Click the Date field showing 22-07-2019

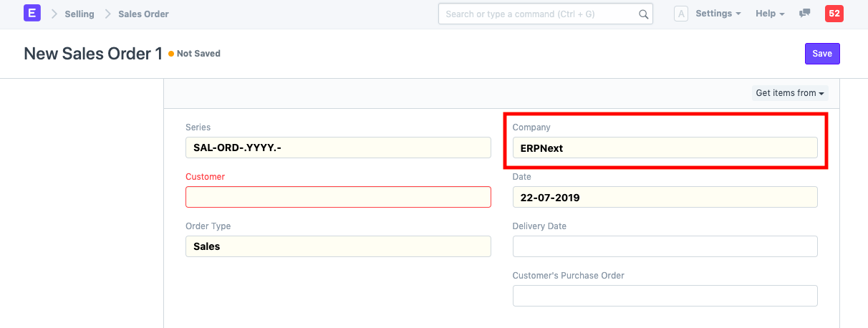pos(665,197)
